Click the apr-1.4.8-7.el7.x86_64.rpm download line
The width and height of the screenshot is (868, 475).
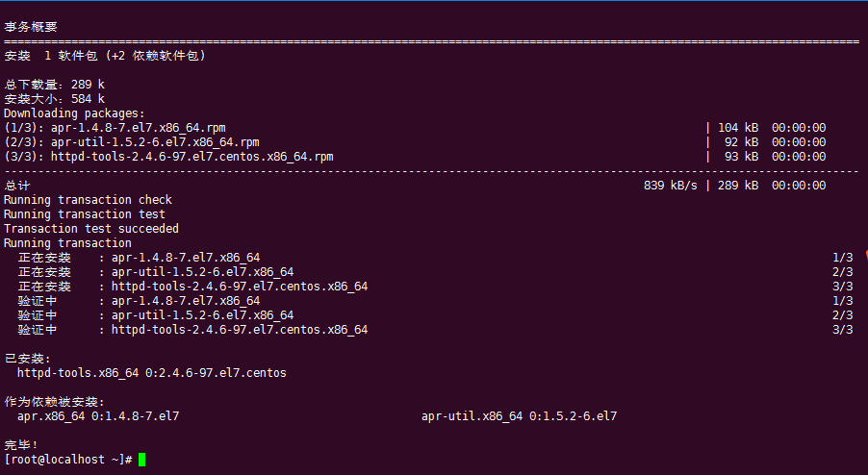pos(415,128)
